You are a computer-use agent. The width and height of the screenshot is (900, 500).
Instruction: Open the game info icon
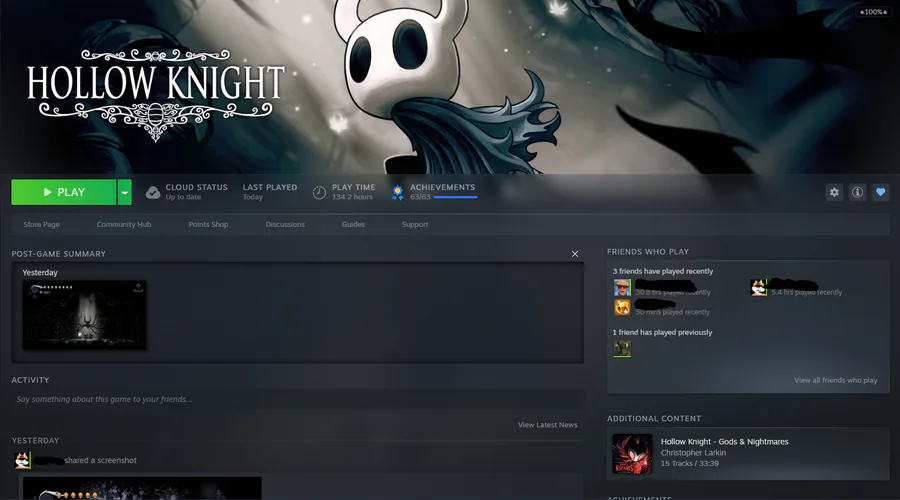(857, 192)
